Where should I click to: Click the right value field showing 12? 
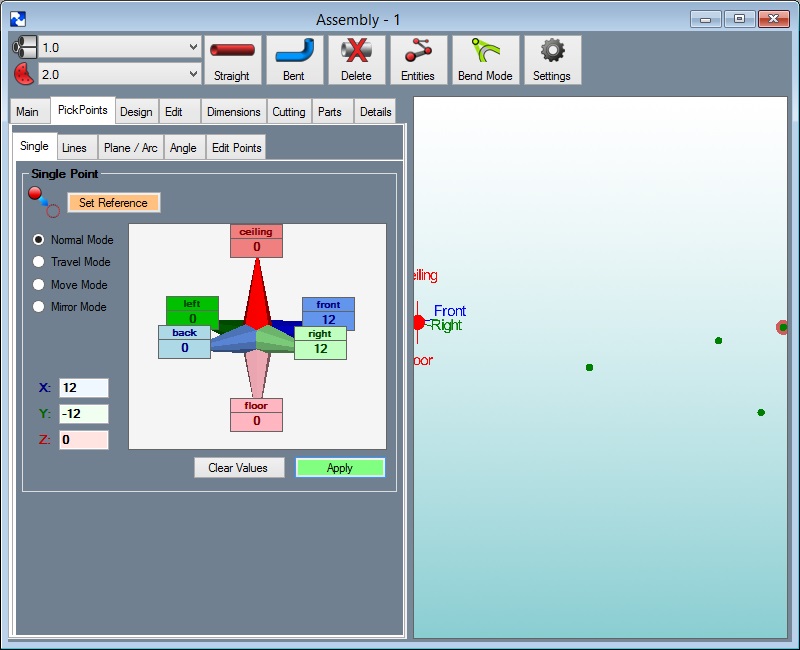click(x=320, y=349)
